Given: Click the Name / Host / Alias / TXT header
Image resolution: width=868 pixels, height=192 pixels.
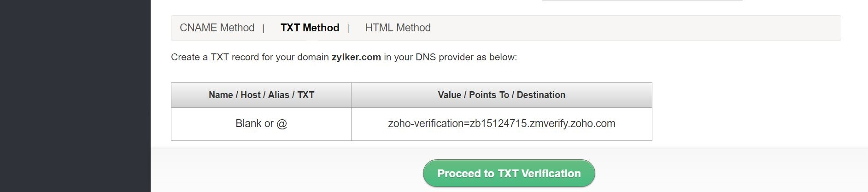Looking at the screenshot, I should 261,95.
